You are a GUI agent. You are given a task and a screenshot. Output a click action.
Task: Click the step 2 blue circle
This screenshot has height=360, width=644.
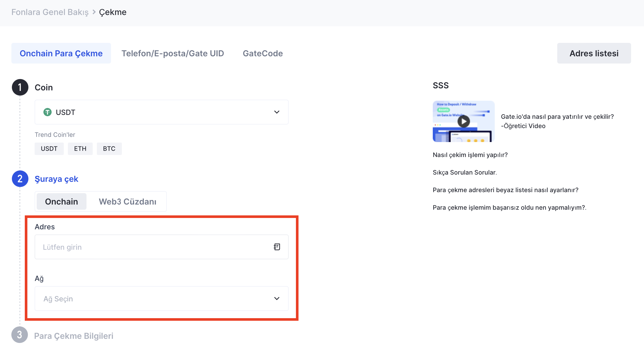tap(20, 179)
